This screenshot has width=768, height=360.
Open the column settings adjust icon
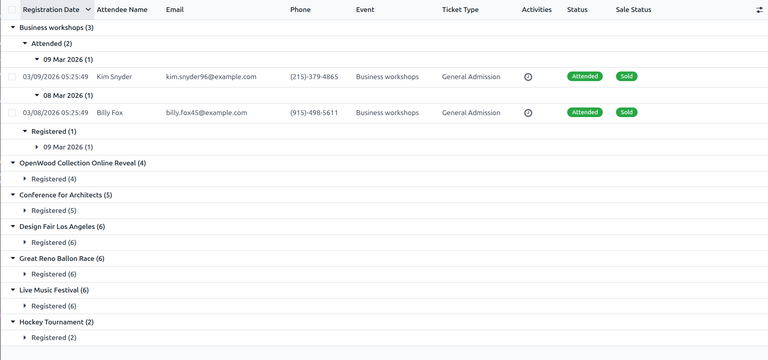click(x=759, y=10)
